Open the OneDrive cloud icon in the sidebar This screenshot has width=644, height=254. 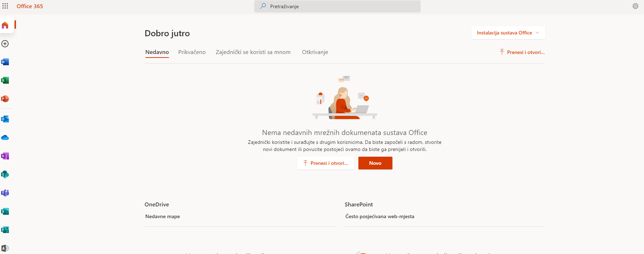tap(5, 137)
